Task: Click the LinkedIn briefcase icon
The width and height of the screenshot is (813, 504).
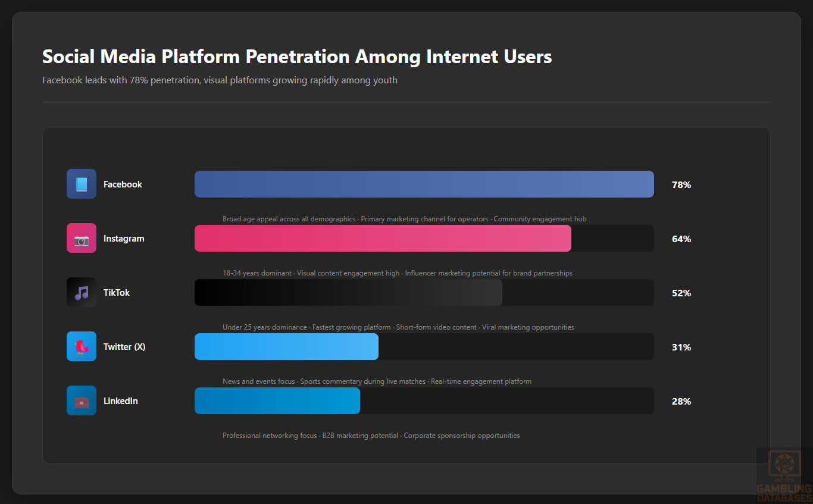Action: point(82,401)
